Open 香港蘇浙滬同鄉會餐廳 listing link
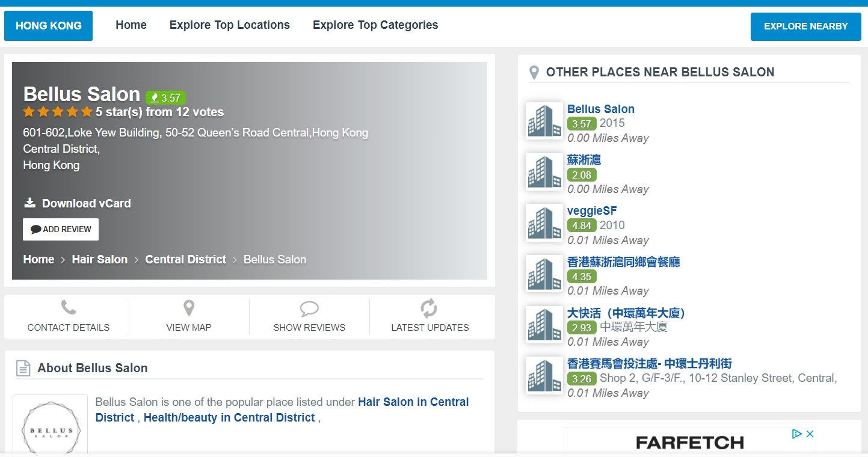The width and height of the screenshot is (868, 457). [x=624, y=262]
